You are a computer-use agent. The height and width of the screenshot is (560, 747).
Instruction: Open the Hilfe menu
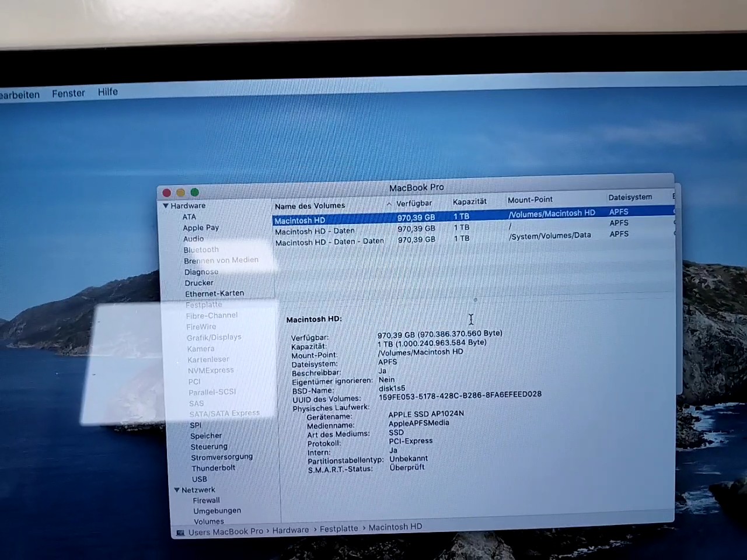pyautogui.click(x=107, y=92)
